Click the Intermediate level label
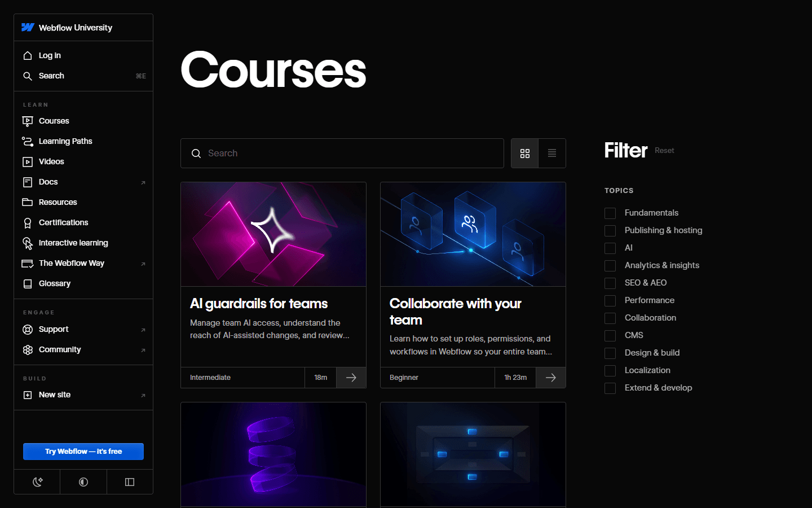The width and height of the screenshot is (812, 508). (210, 378)
